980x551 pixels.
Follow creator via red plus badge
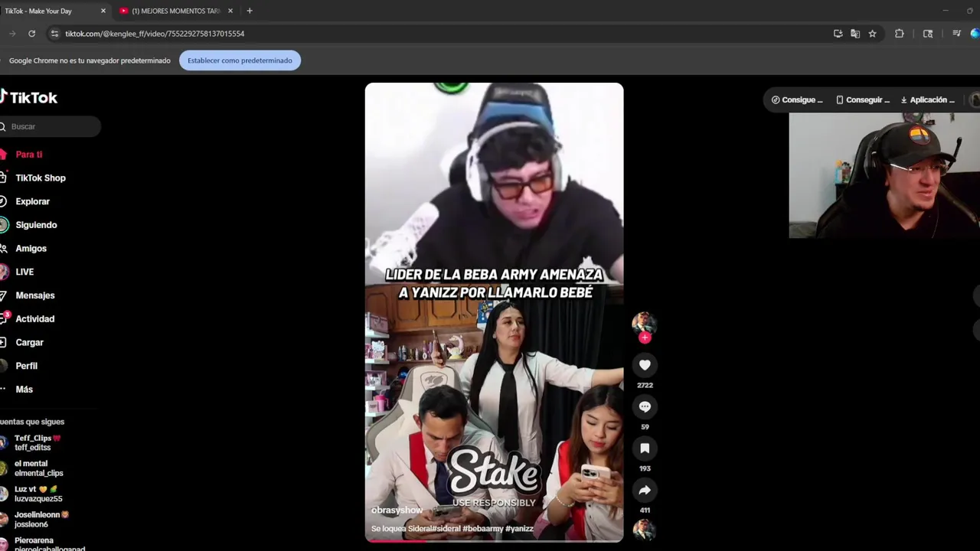click(645, 337)
